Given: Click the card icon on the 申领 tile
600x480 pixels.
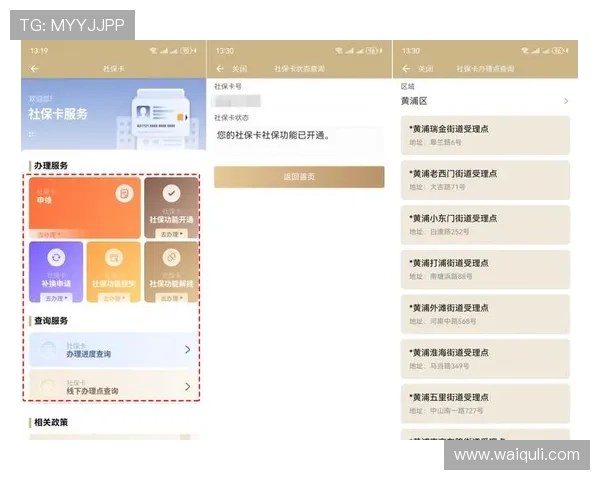Looking at the screenshot, I should coord(124,194).
